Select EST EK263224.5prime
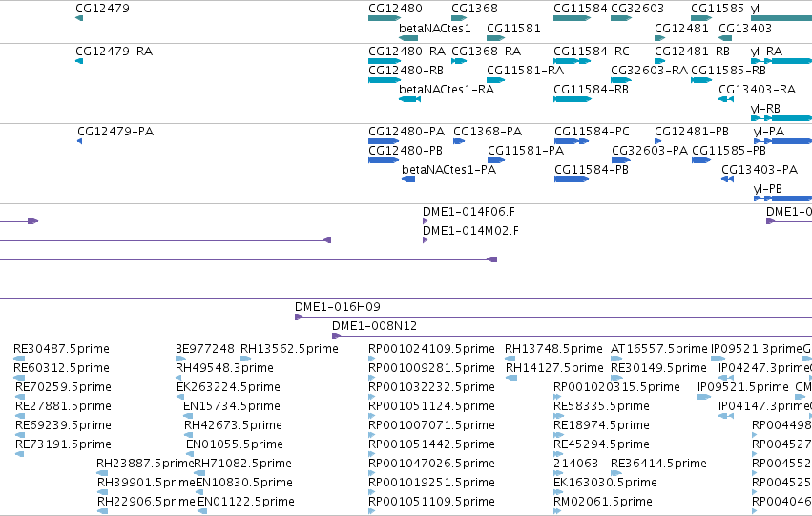Image resolution: width=812 pixels, height=516 pixels. tap(228, 387)
